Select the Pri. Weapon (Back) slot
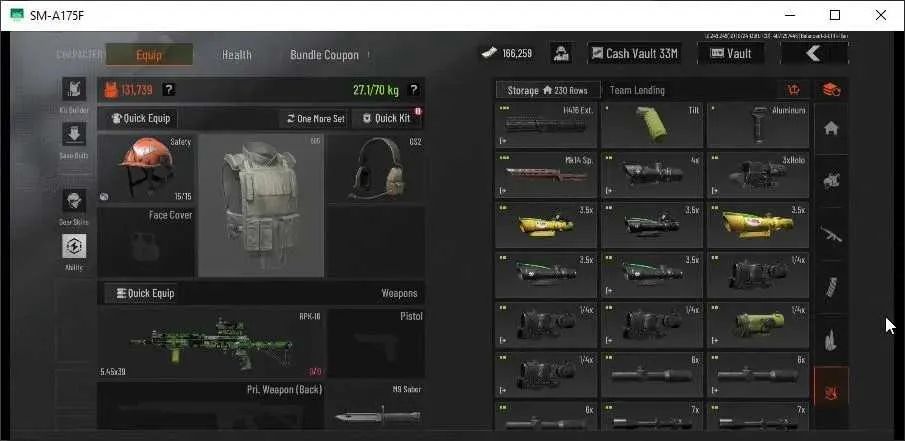The width and height of the screenshot is (905, 441). click(x=211, y=405)
